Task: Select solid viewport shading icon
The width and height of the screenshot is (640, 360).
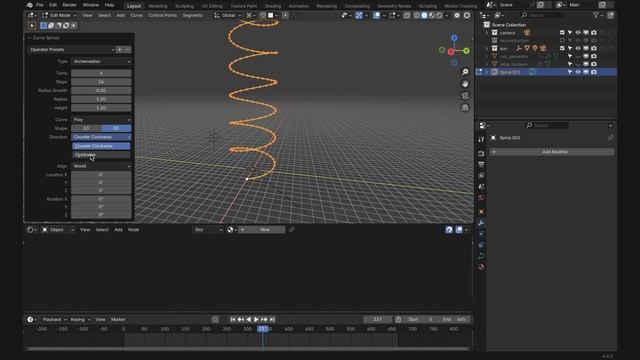Action: click(x=424, y=15)
